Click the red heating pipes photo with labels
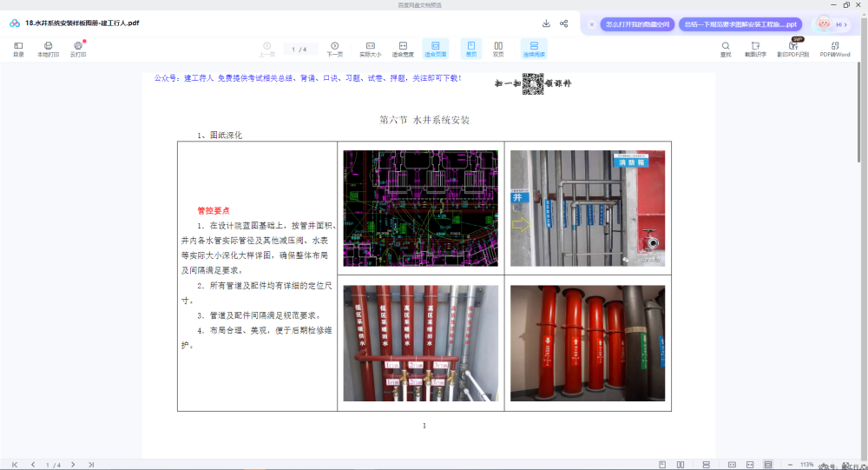The width and height of the screenshot is (868, 470). point(420,343)
